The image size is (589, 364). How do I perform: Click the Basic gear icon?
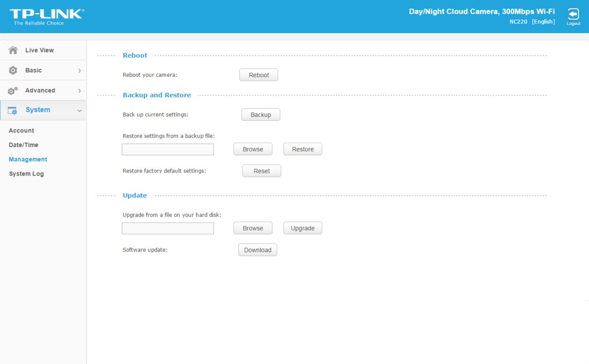(13, 71)
